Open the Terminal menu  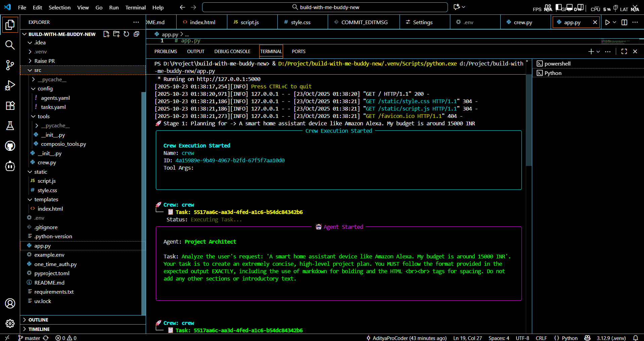135,7
